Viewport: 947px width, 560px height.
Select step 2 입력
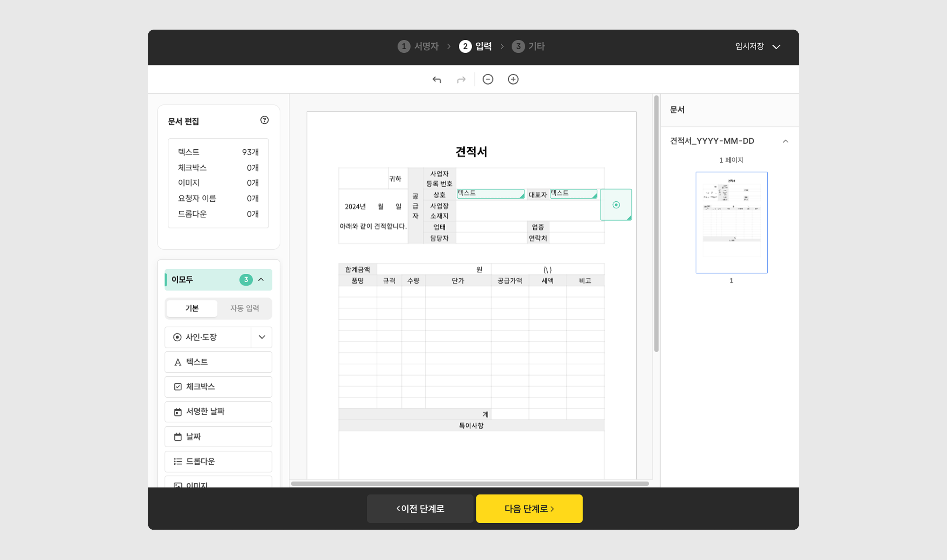(475, 46)
